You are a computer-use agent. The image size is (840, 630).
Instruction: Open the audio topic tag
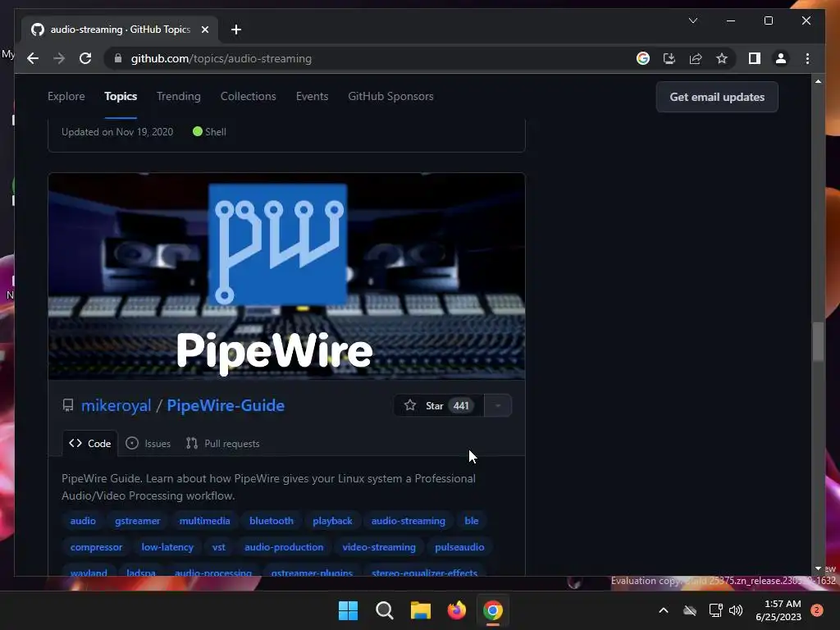click(83, 521)
